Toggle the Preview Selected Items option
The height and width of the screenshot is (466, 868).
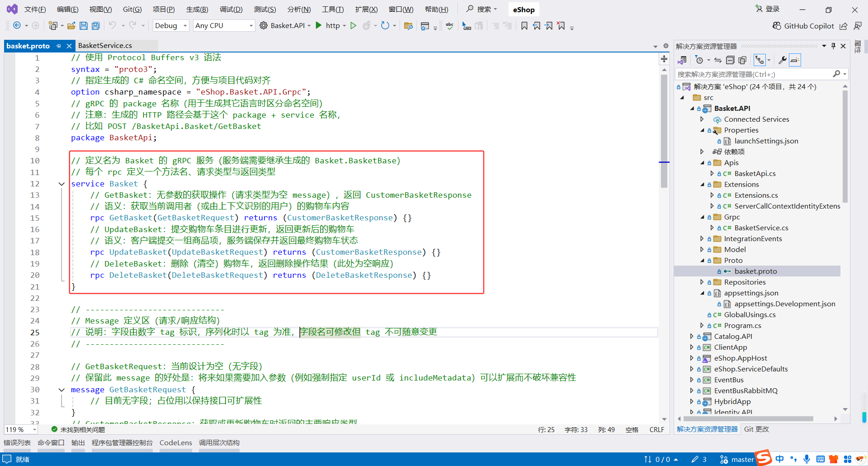pos(794,60)
